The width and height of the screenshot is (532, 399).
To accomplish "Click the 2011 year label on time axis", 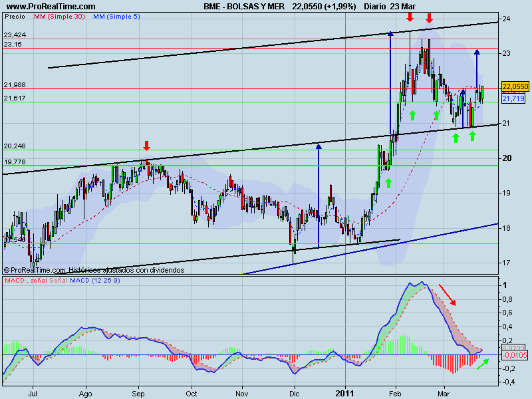I will click(x=344, y=394).
